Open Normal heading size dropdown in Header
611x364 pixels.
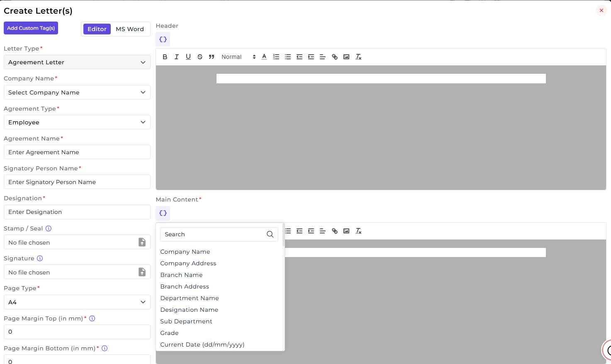coord(238,57)
